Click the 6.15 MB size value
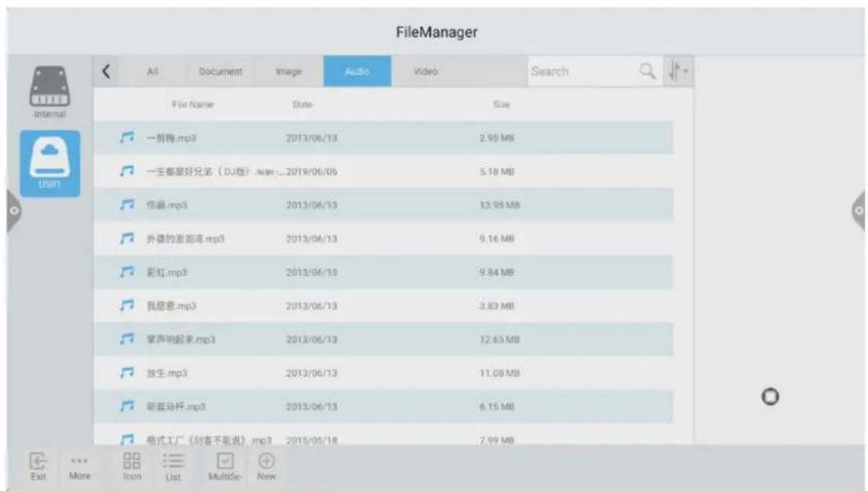The image size is (868, 491). click(x=496, y=407)
